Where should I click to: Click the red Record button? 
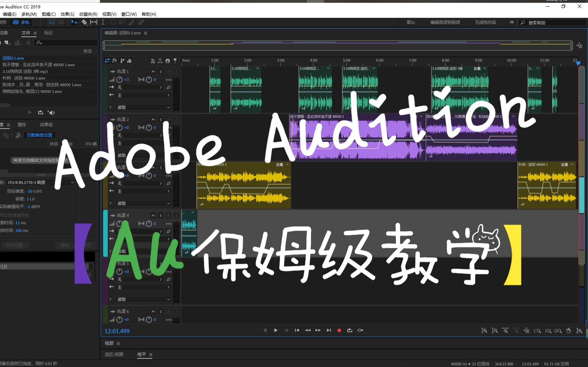339,330
